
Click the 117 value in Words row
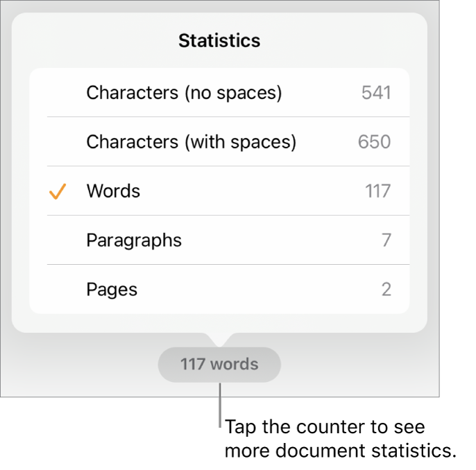[378, 191]
